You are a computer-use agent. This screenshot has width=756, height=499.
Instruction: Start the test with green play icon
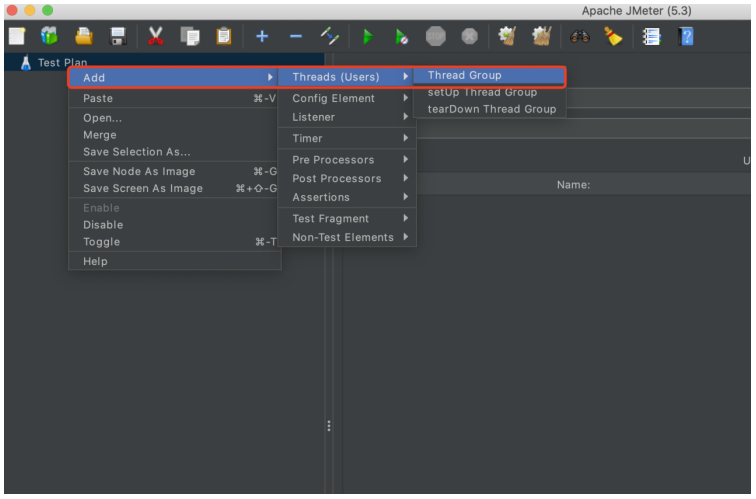(368, 36)
